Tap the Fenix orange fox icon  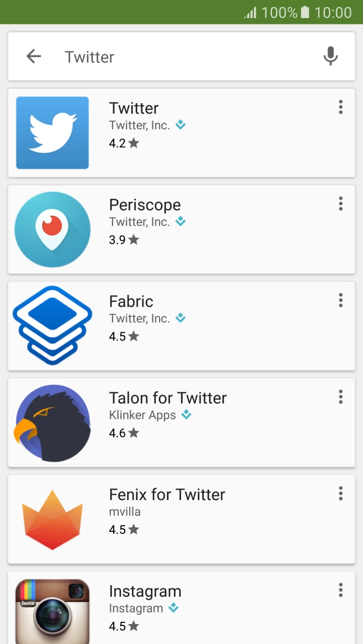click(53, 520)
